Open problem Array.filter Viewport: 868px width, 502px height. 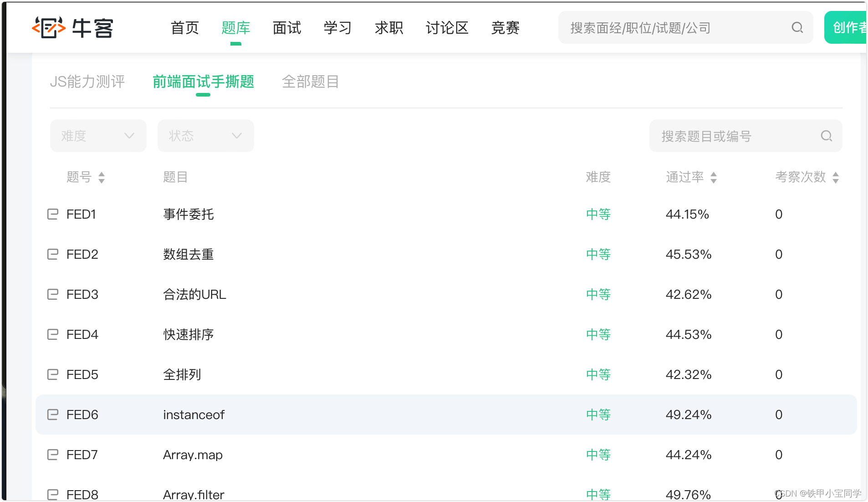point(194,495)
